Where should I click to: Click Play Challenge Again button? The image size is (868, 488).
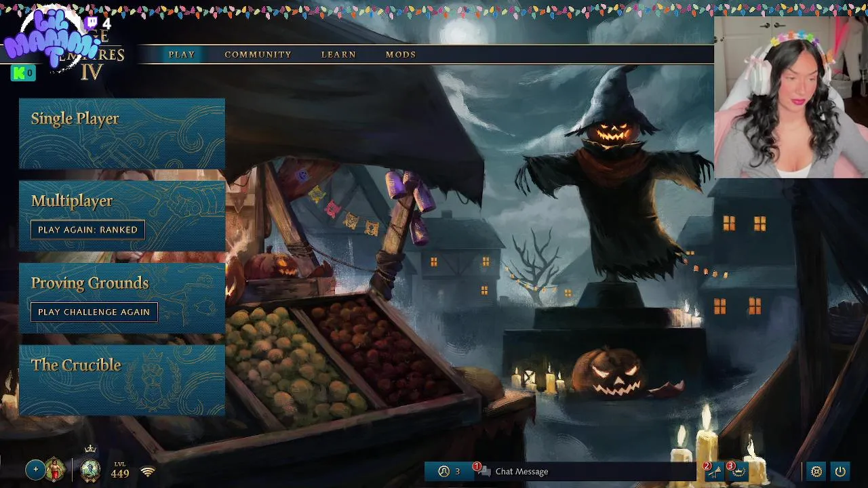[94, 312]
